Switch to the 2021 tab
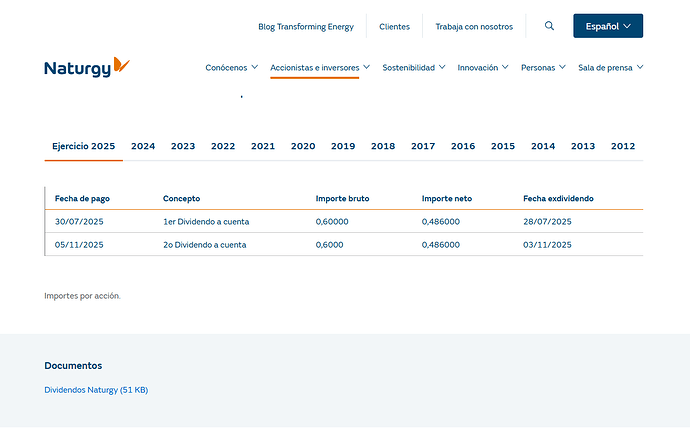 (x=263, y=146)
